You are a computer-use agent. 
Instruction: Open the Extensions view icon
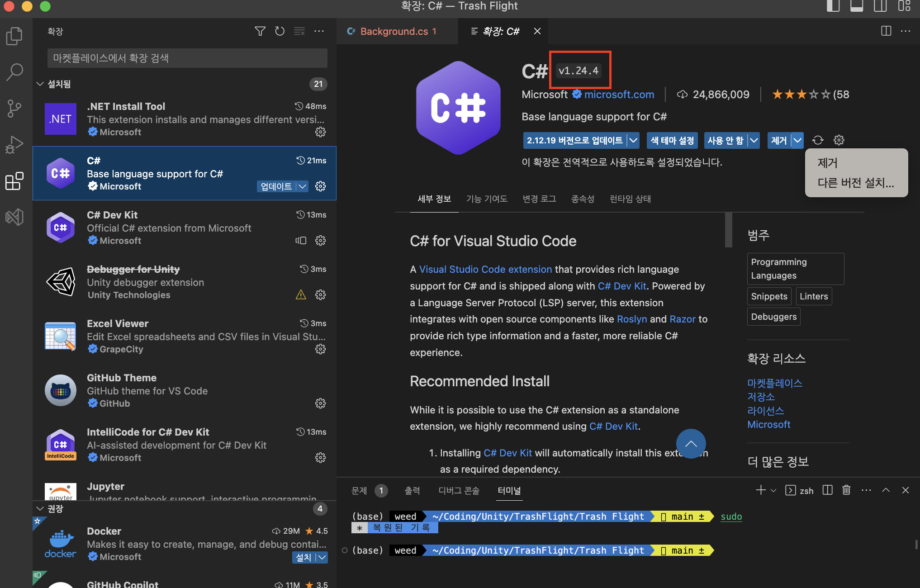click(14, 181)
